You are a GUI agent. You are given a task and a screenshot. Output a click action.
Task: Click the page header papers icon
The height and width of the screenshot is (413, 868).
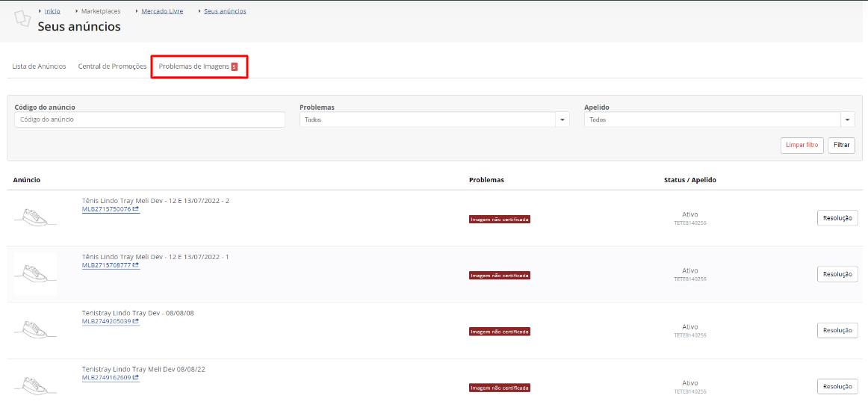click(22, 18)
